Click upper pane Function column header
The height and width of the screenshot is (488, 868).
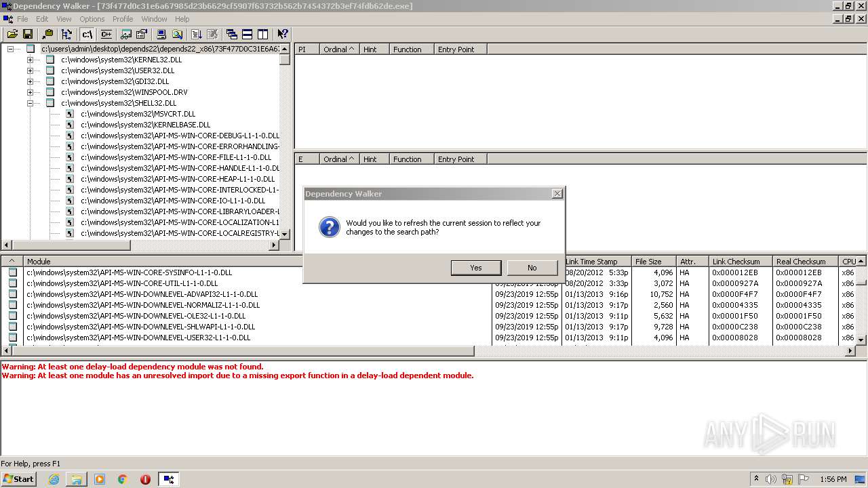(x=412, y=49)
